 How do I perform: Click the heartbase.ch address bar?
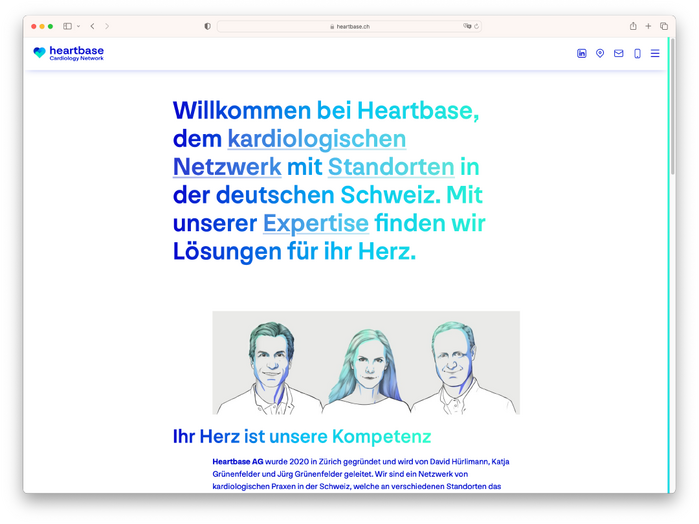(349, 26)
